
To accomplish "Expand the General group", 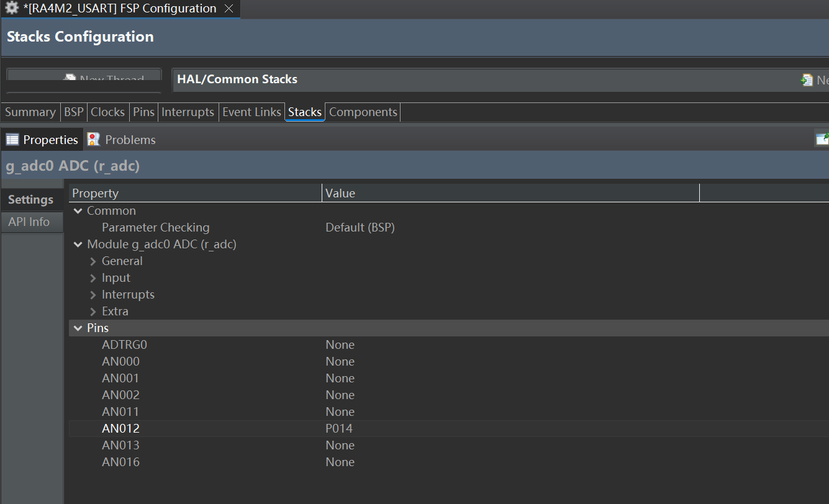I will coord(93,261).
